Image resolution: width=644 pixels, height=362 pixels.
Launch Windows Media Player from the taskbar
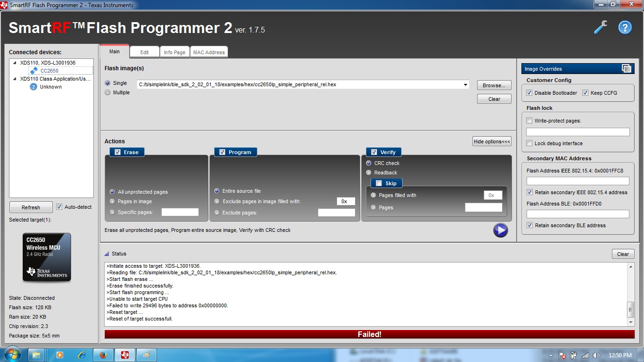[x=60, y=354]
